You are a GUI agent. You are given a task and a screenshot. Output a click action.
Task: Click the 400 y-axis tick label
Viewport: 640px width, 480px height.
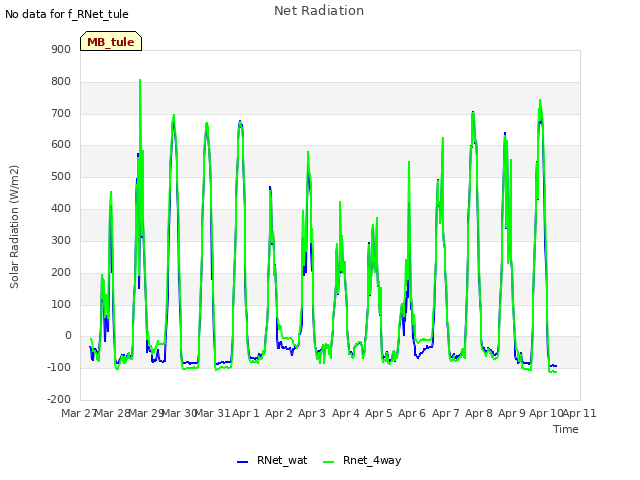[61, 209]
